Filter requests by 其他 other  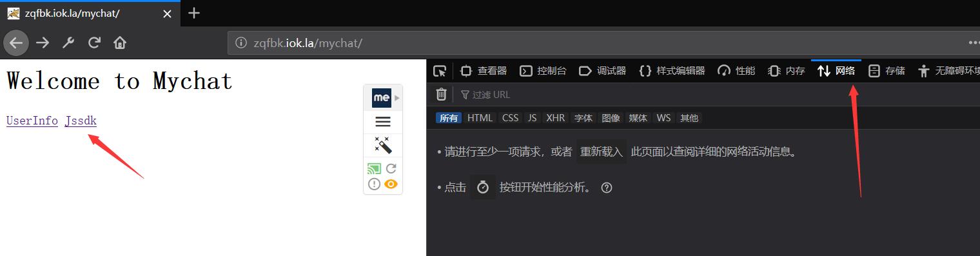click(689, 118)
